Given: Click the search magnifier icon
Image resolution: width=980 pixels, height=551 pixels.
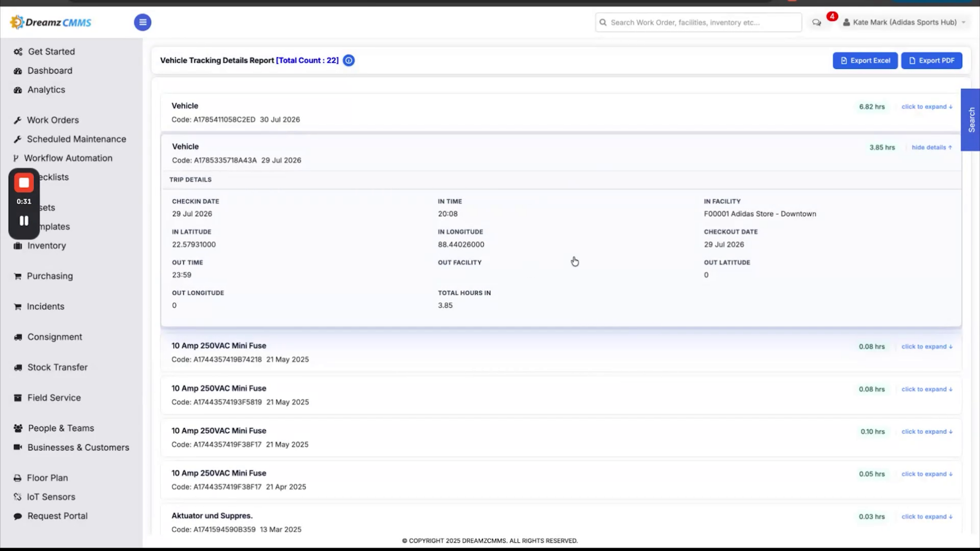Looking at the screenshot, I should tap(603, 22).
